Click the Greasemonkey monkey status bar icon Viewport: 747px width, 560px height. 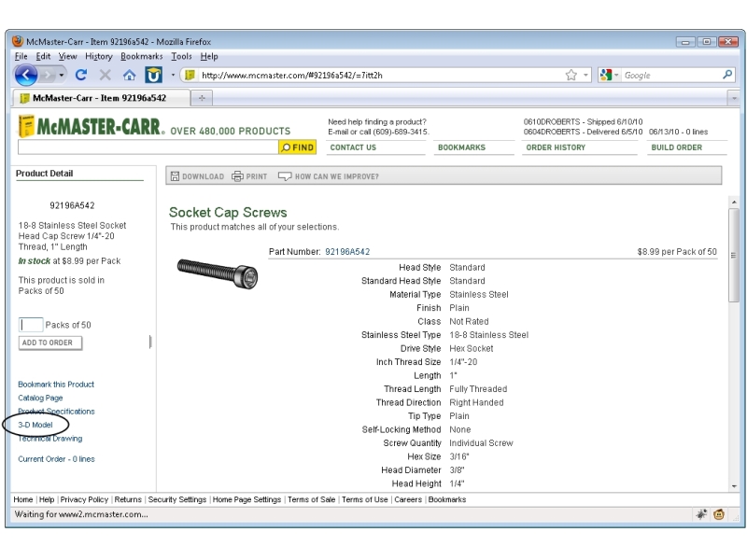tap(719, 514)
